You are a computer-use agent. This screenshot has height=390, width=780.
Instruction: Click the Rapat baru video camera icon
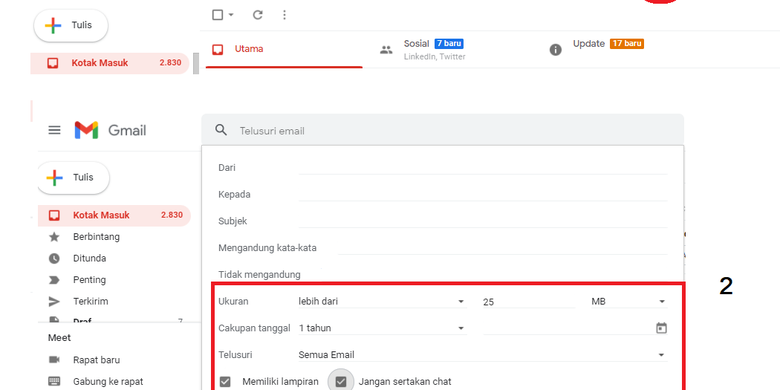[x=54, y=360]
